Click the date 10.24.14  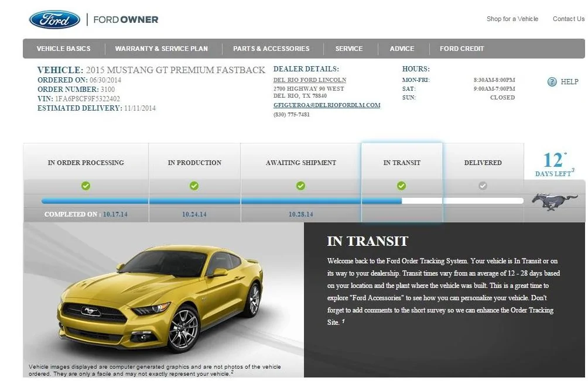pyautogui.click(x=194, y=214)
